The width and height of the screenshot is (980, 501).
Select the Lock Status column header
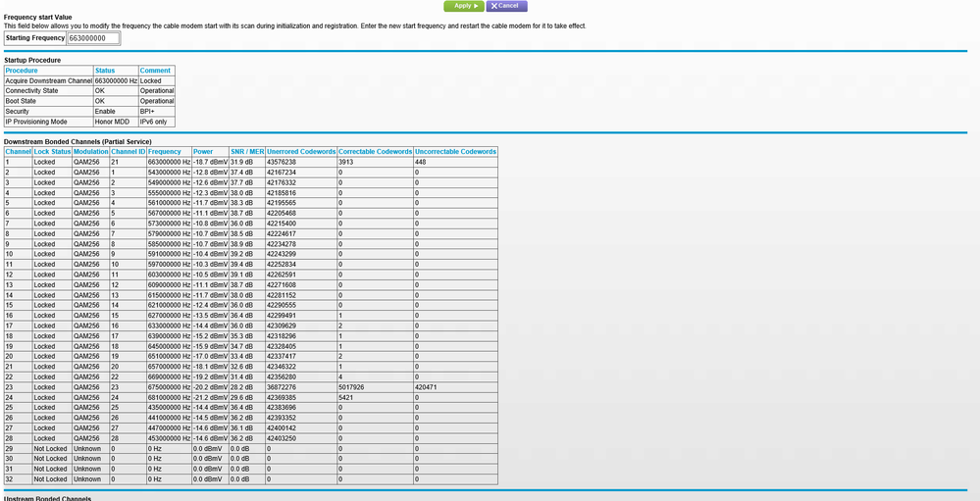52,152
